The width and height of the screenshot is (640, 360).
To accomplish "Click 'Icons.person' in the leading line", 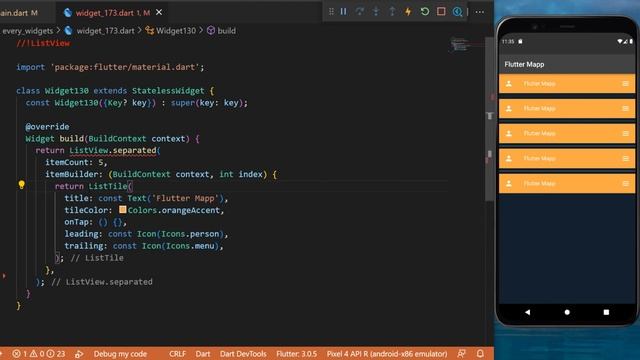I will 190,234.
